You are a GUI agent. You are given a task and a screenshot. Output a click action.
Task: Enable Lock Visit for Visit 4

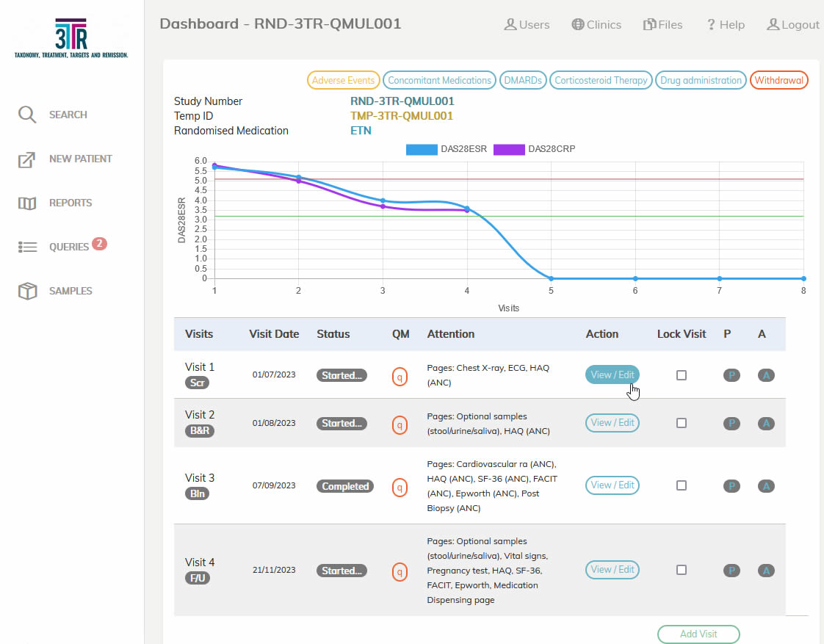[x=682, y=570]
